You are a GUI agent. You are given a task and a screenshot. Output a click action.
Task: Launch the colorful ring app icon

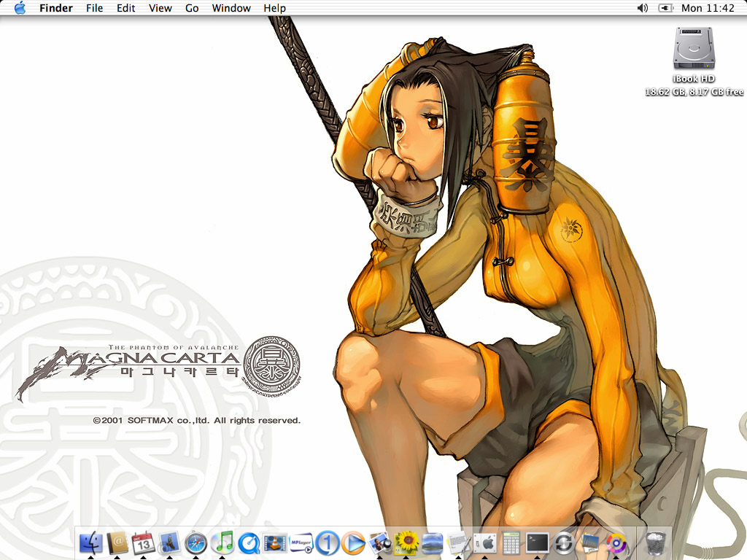click(616, 542)
